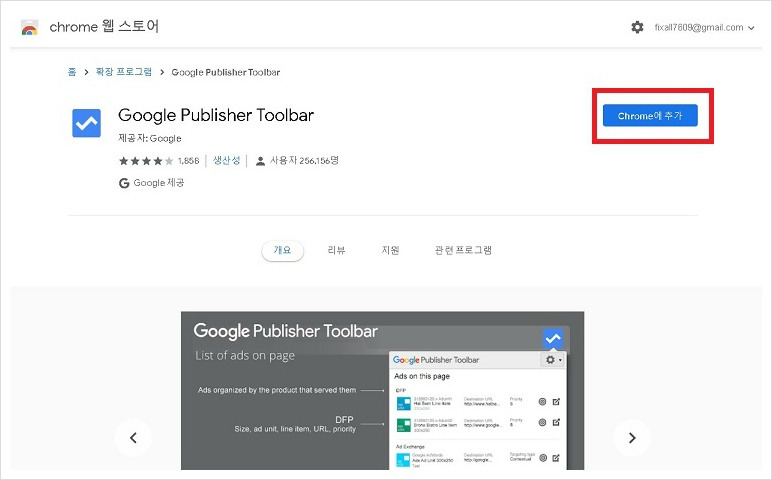Click the user count person icon

tap(260, 161)
